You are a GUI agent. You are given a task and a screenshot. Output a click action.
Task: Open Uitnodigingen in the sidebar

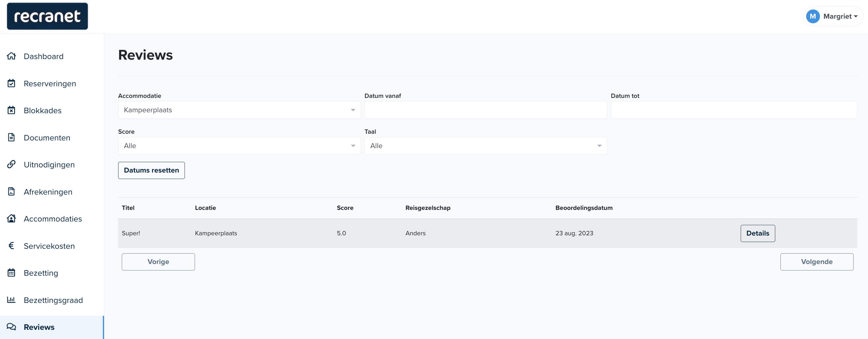52,164
